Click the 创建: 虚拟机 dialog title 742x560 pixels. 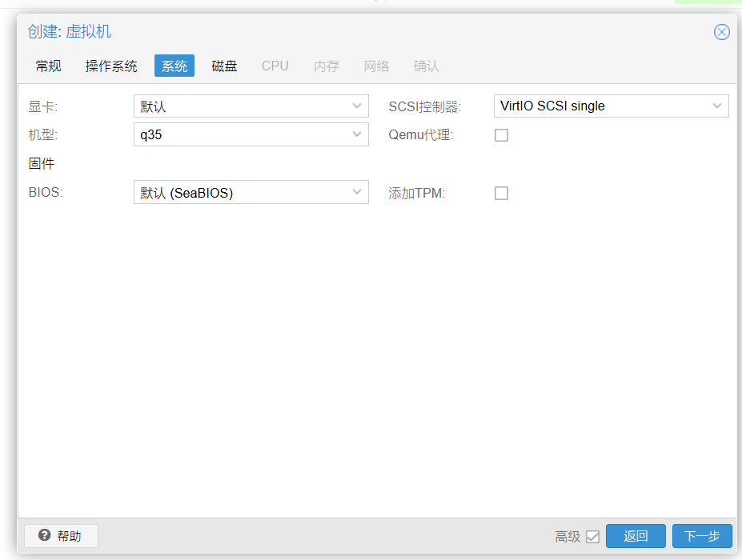click(x=70, y=32)
